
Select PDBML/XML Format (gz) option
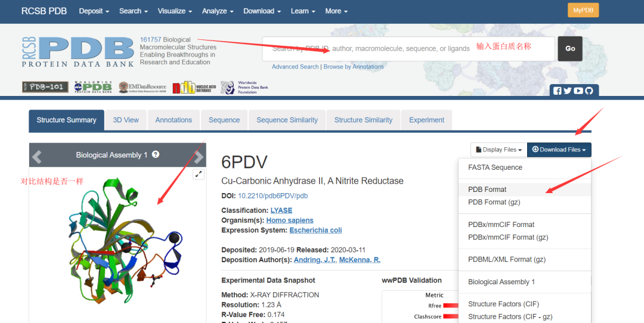click(x=525, y=259)
